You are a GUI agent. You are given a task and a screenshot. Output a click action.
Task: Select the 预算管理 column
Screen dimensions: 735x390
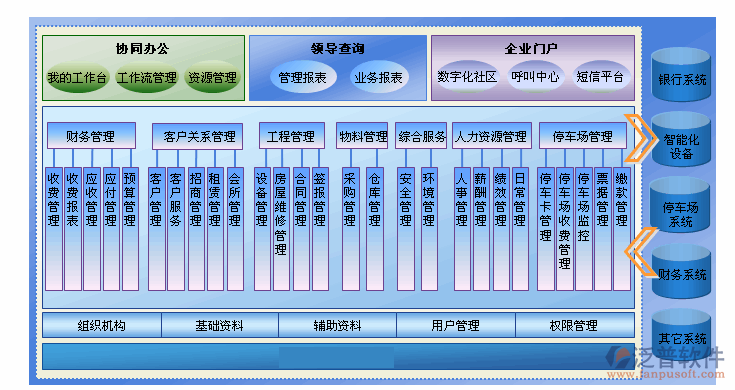(x=130, y=229)
